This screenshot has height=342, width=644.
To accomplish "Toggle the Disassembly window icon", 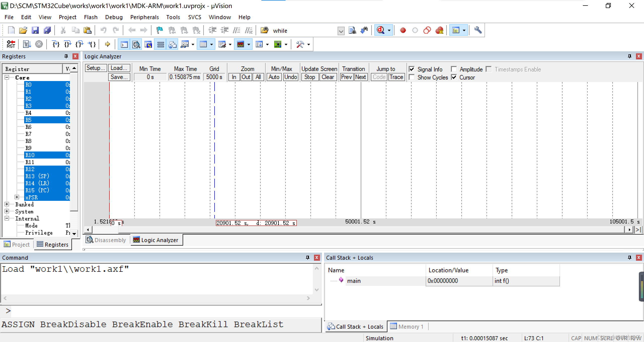I will coord(136,45).
